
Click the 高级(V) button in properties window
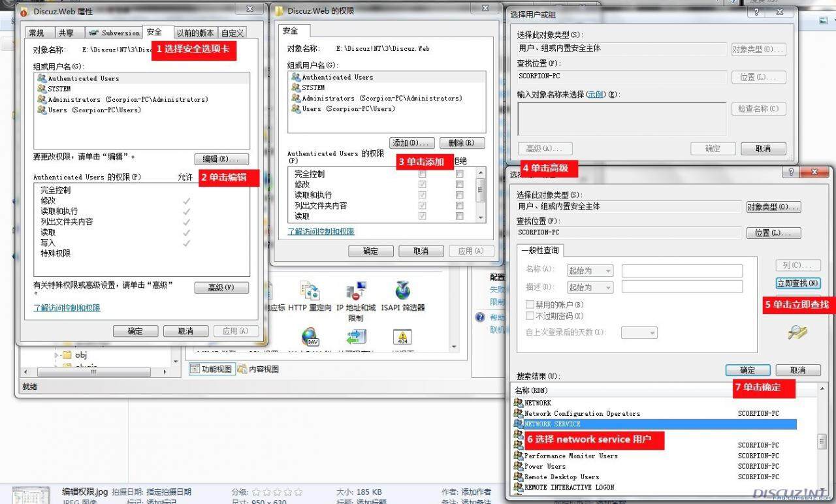[x=221, y=288]
